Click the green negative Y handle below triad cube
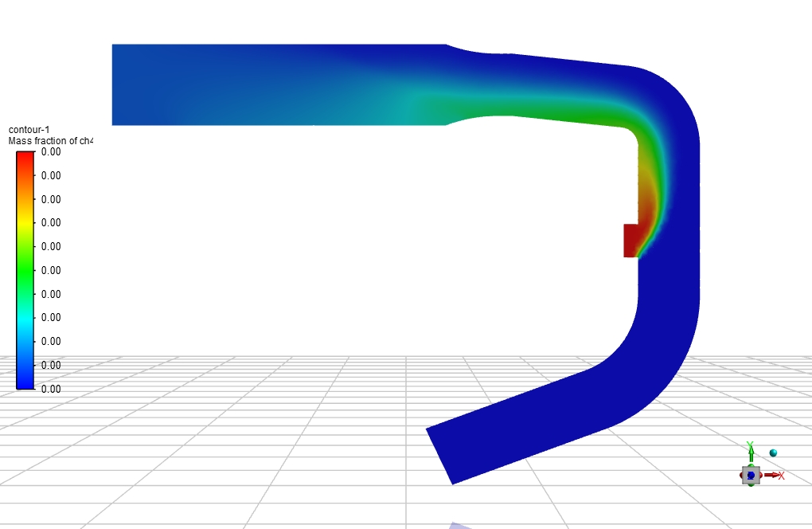812x529 pixels. point(751,484)
